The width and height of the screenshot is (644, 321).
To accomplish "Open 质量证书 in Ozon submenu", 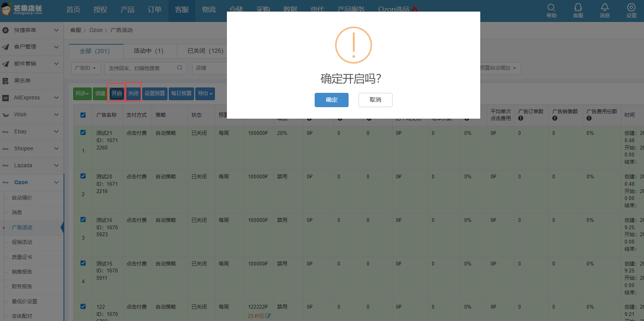I will tap(22, 257).
